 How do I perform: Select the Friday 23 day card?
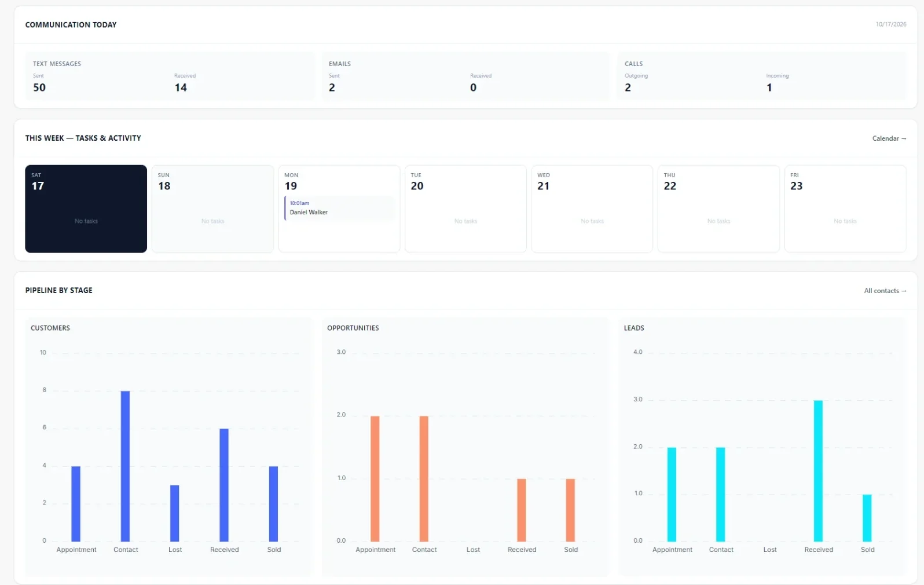pos(845,209)
